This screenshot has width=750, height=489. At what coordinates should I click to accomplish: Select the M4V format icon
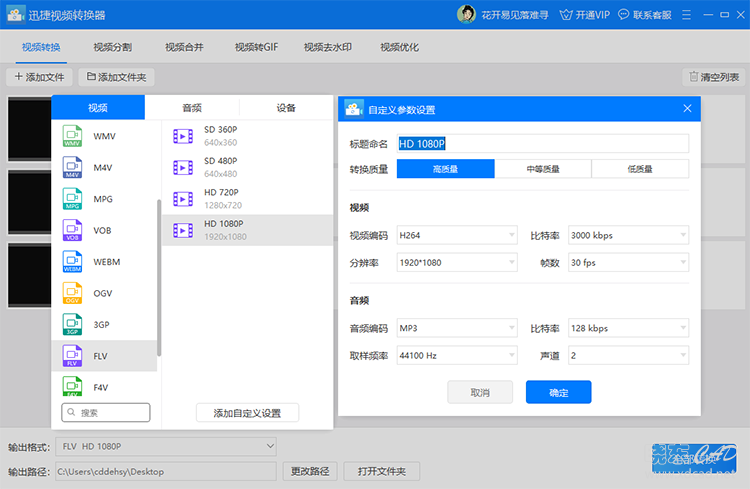pos(72,167)
